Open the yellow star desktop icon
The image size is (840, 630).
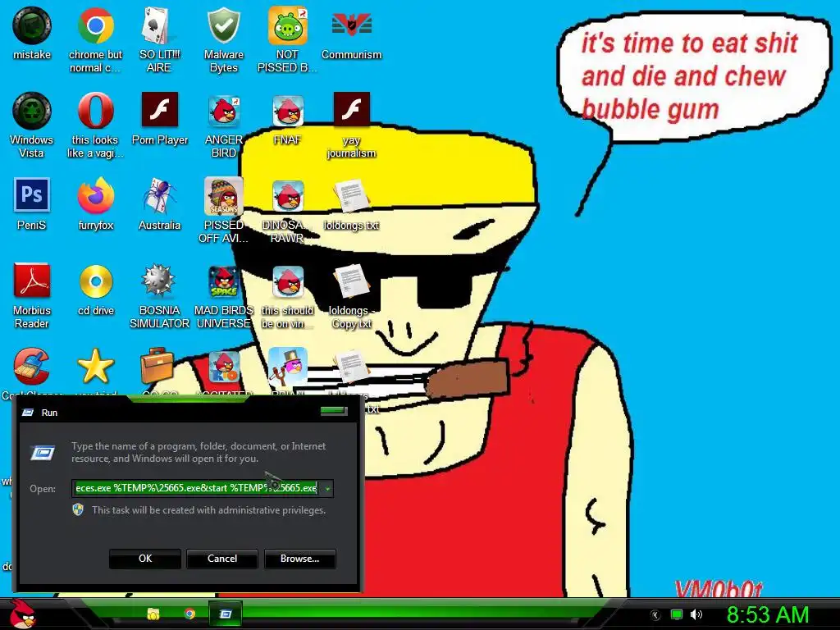coord(95,367)
